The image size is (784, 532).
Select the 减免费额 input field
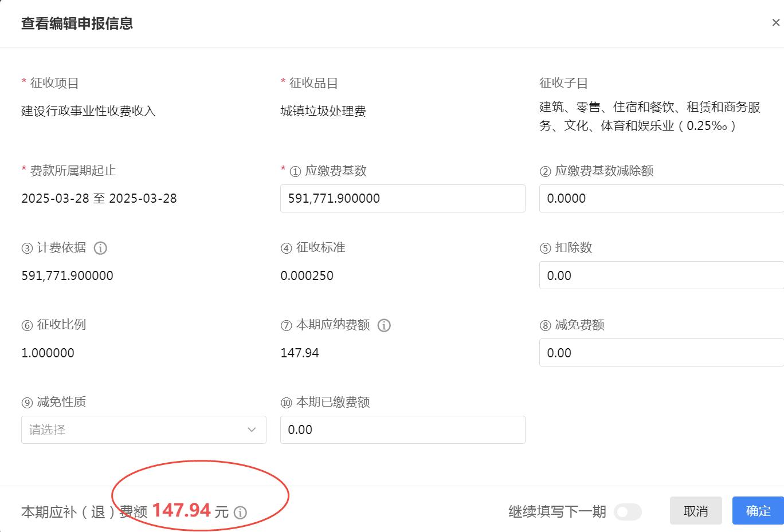tap(661, 353)
